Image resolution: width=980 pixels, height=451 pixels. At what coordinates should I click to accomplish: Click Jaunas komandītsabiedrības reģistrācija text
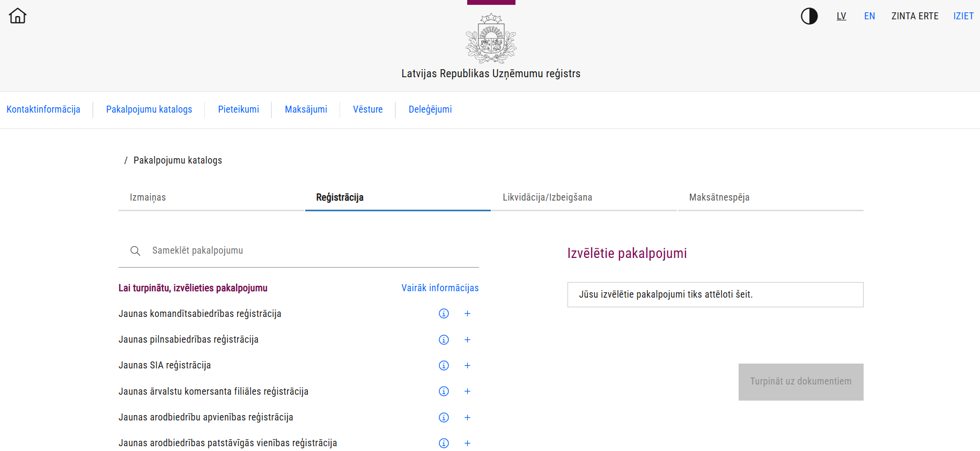pos(200,314)
